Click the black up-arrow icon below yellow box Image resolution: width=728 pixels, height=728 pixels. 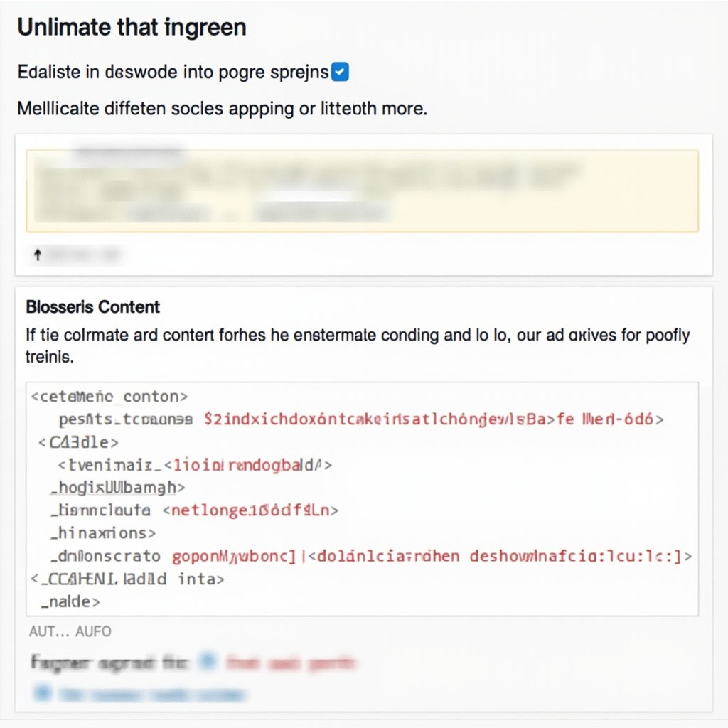(38, 255)
